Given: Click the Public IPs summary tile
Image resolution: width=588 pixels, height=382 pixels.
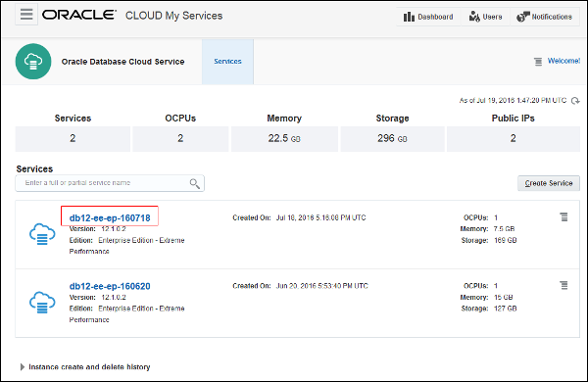Looking at the screenshot, I should [514, 139].
